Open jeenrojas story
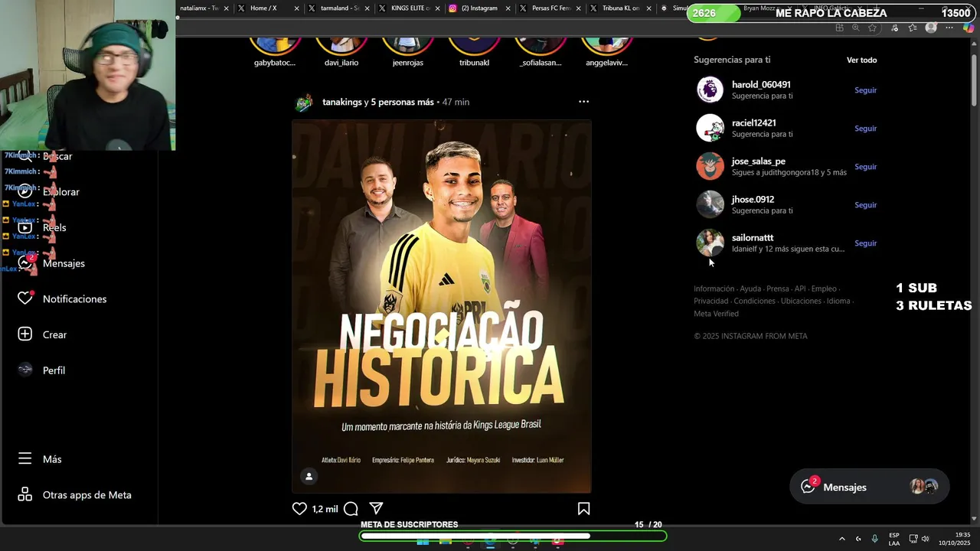Screen dimensions: 980x551 (x=407, y=49)
